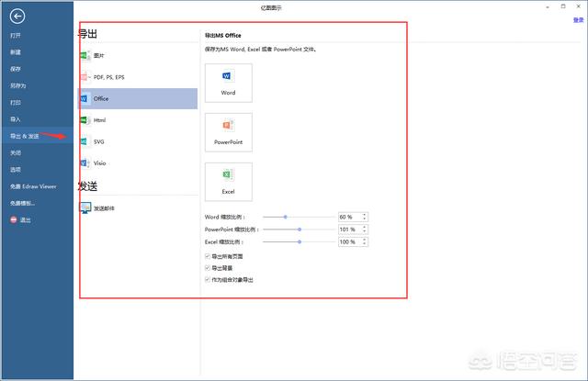Increase PowerPoint scale with up stepper
Screen dimensions: 588x381
coord(365,227)
